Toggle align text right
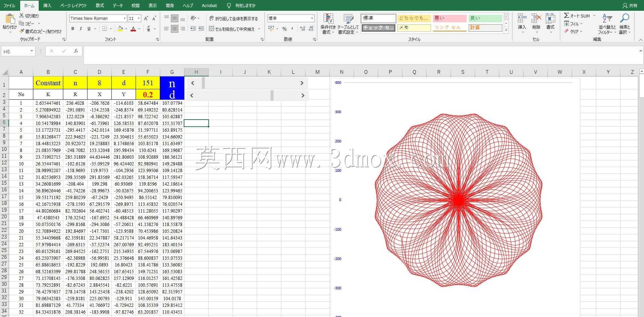 tap(183, 29)
